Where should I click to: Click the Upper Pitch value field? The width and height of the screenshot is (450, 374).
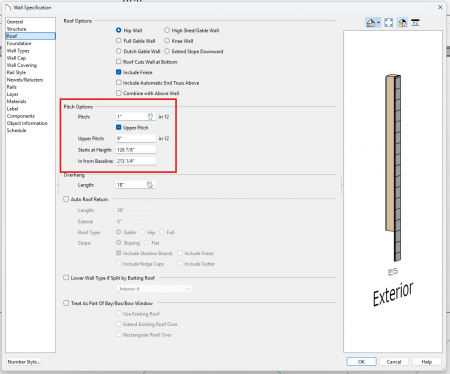[x=136, y=138]
